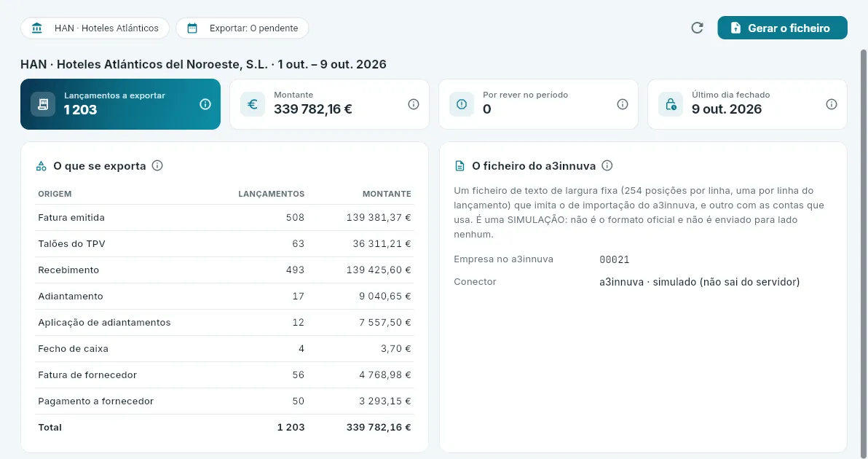Click the shapes icon before O que se exporta
The width and height of the screenshot is (868, 459).
pos(41,166)
